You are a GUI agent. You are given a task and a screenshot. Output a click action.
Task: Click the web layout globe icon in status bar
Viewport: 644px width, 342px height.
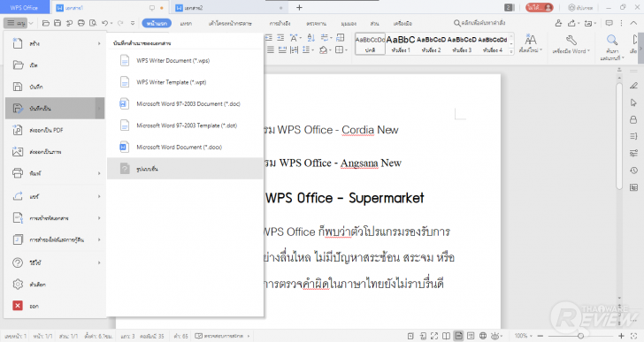pyautogui.click(x=483, y=336)
